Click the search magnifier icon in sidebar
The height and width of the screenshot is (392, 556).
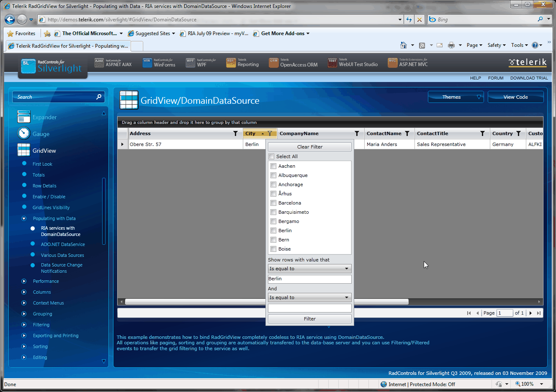point(99,97)
